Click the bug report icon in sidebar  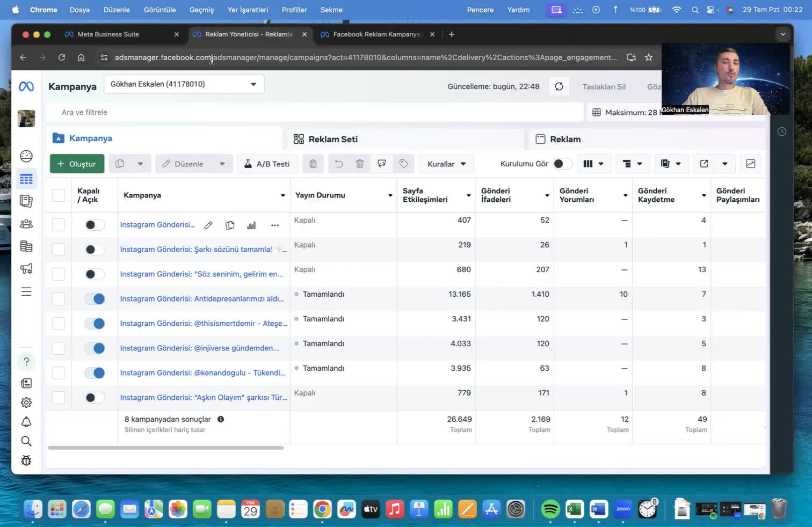26,460
